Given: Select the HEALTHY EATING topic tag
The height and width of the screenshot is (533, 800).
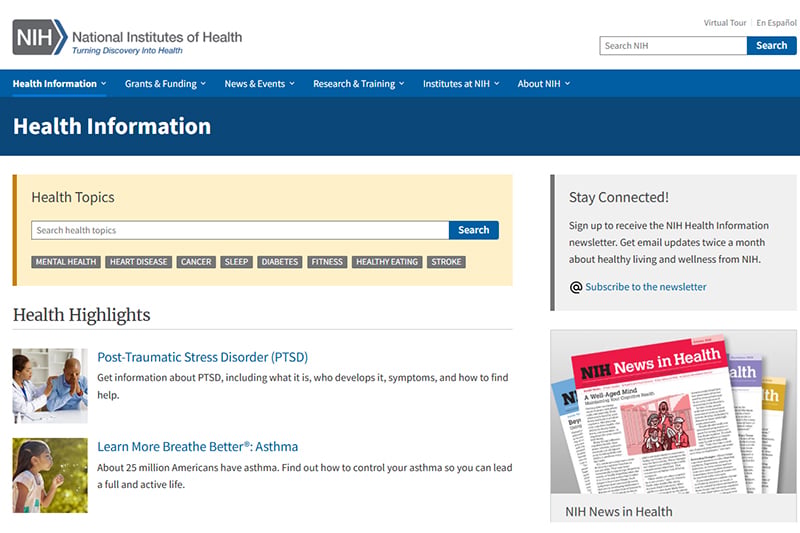Looking at the screenshot, I should tap(387, 262).
